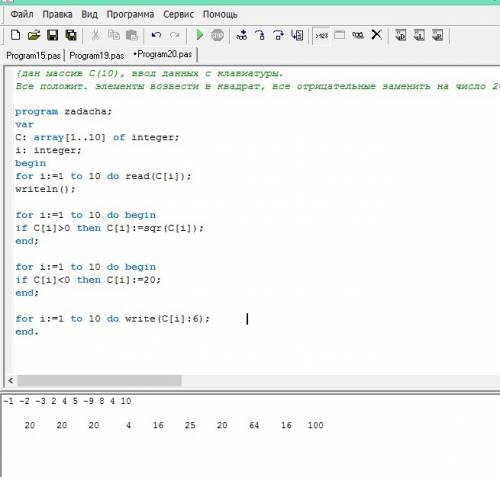Open the Программа menu

point(130,14)
